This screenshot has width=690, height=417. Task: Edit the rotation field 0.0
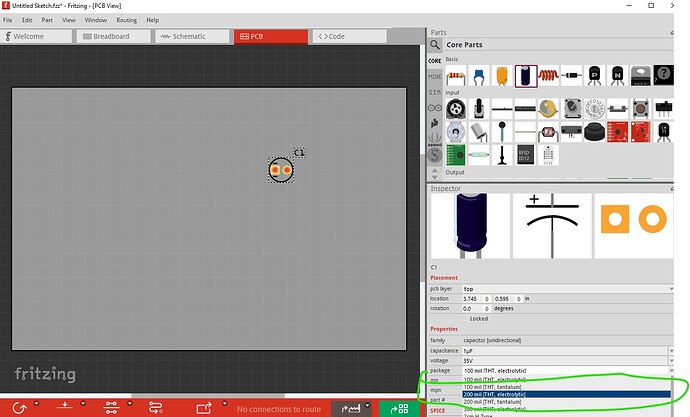[x=476, y=309]
